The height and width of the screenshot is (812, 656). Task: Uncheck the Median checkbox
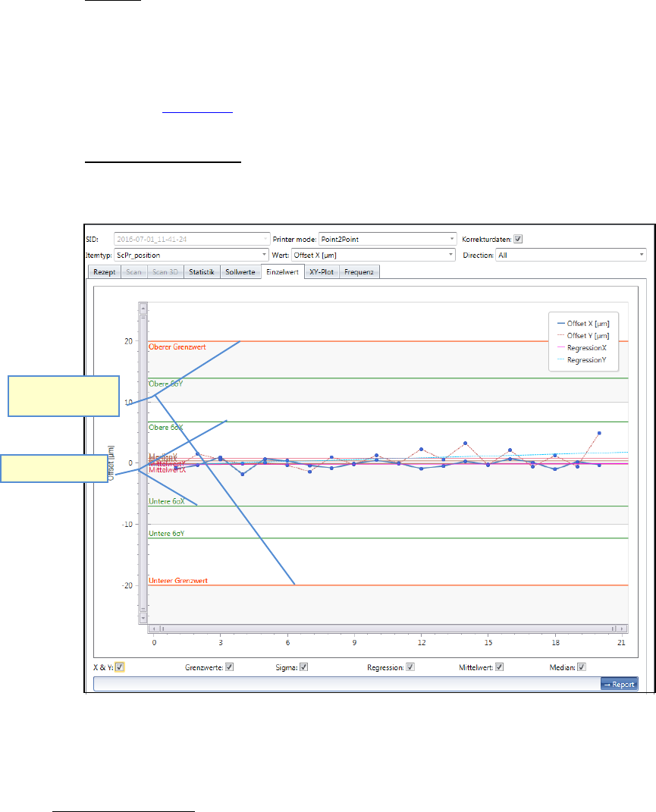click(582, 667)
